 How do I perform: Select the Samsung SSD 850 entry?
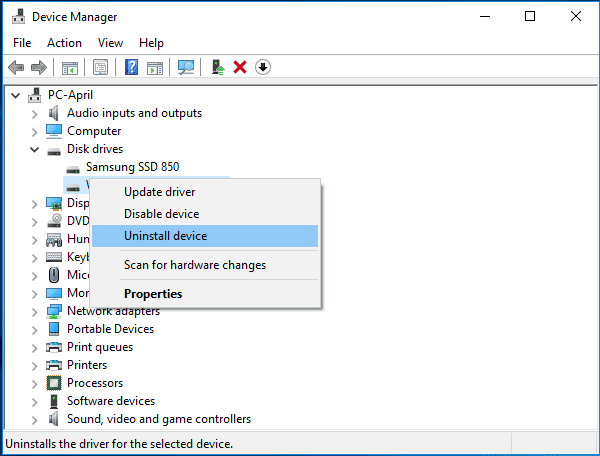coord(132,167)
